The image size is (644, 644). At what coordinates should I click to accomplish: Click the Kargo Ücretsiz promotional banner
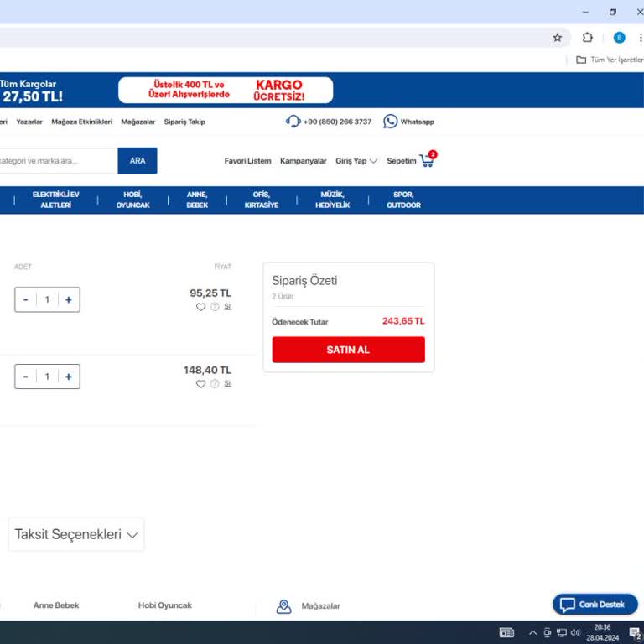point(226,90)
